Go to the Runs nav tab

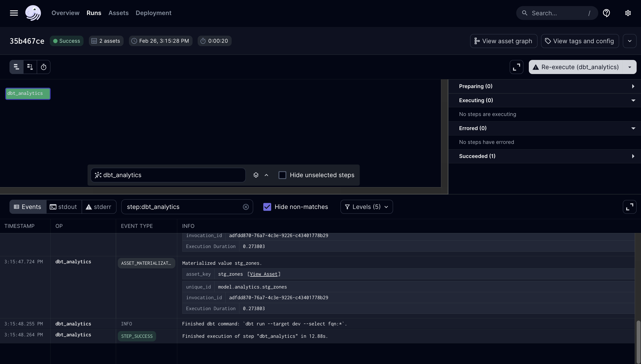coord(94,13)
